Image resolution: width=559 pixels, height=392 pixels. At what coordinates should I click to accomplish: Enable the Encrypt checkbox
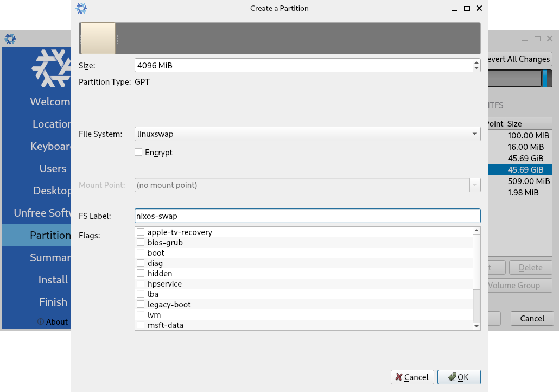coord(139,153)
